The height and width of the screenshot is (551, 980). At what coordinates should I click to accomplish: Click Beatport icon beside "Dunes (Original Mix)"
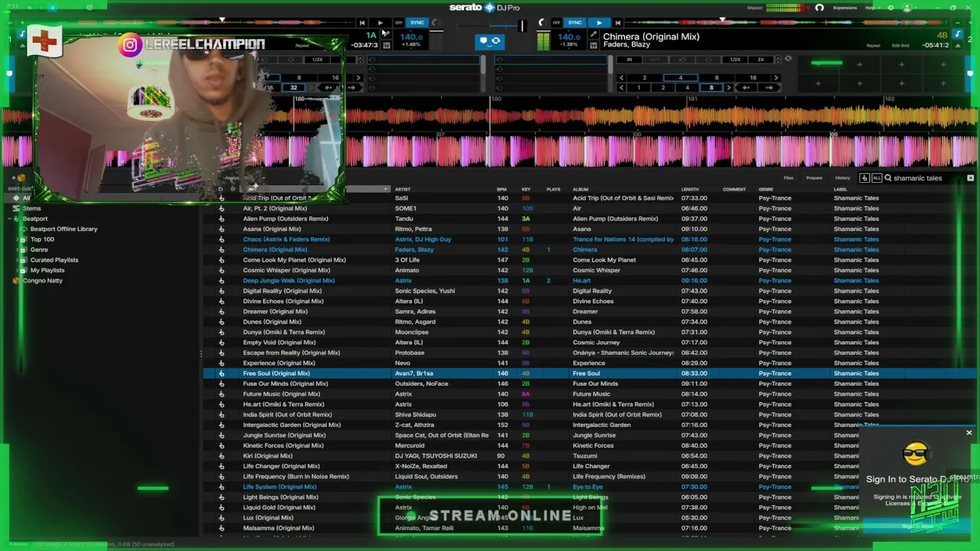click(x=221, y=322)
